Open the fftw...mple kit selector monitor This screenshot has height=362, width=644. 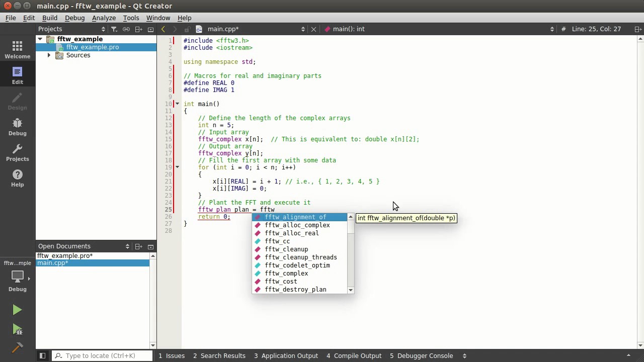click(x=17, y=277)
